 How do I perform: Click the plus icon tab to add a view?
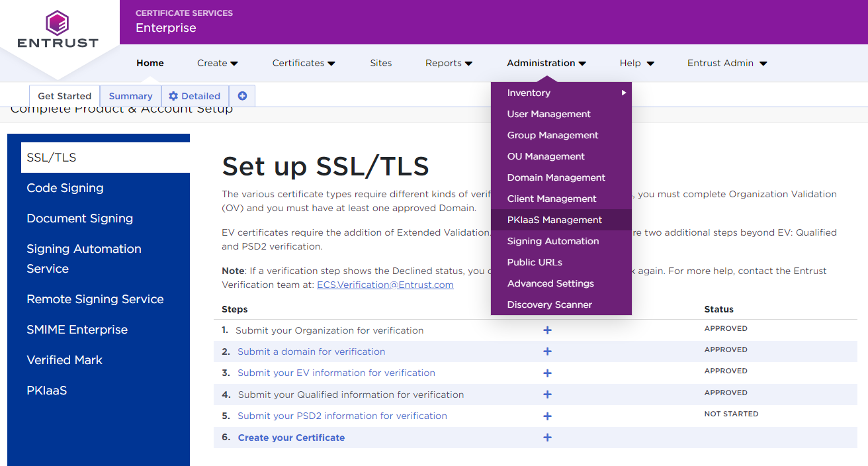point(242,96)
